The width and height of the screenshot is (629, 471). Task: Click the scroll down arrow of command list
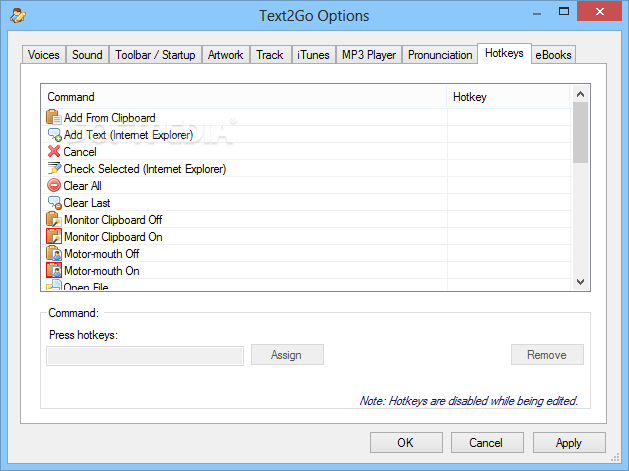point(580,282)
